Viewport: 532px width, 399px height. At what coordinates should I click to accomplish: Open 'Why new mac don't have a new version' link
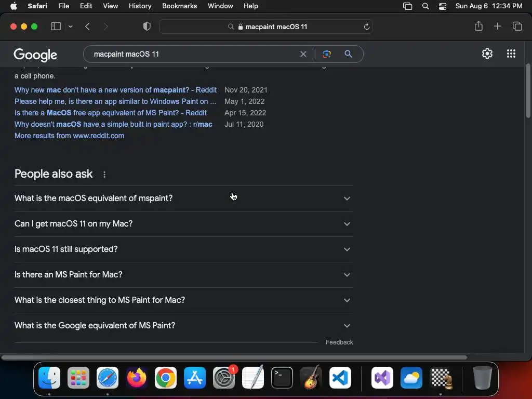tap(115, 90)
